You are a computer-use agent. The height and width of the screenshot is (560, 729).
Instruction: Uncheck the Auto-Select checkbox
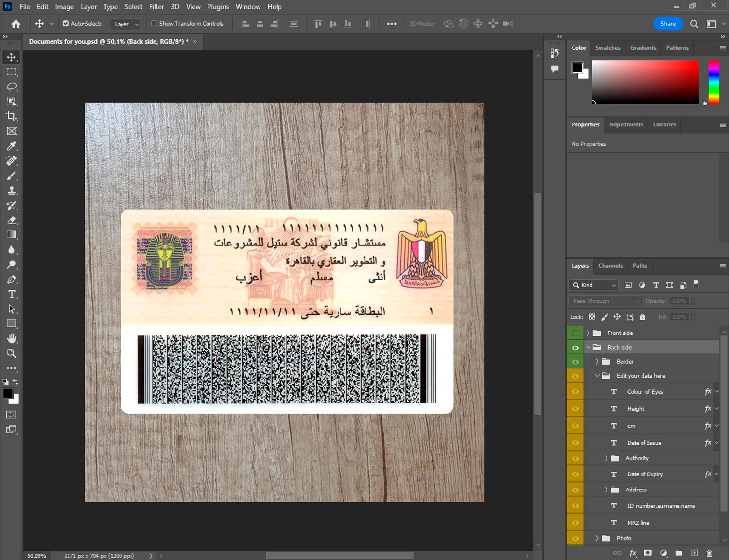[x=66, y=23]
